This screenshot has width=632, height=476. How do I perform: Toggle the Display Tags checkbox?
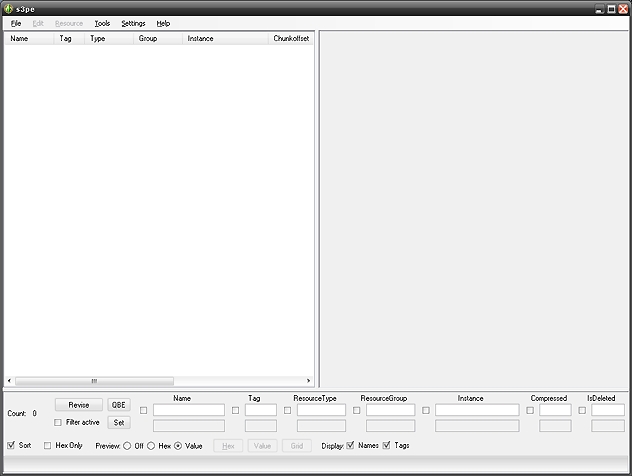387,445
